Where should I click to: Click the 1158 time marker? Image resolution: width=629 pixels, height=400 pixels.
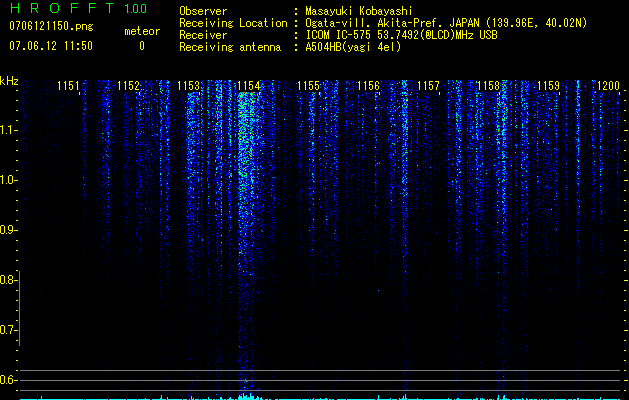[488, 86]
